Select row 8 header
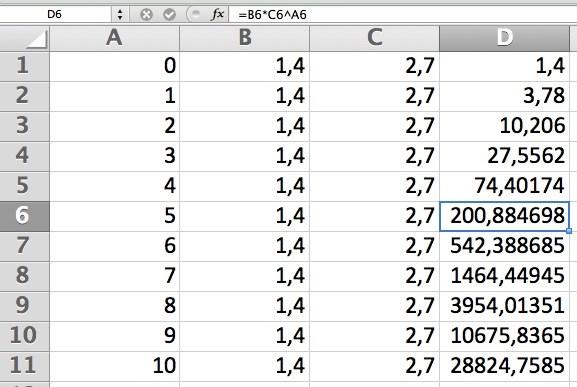 pyautogui.click(x=25, y=276)
